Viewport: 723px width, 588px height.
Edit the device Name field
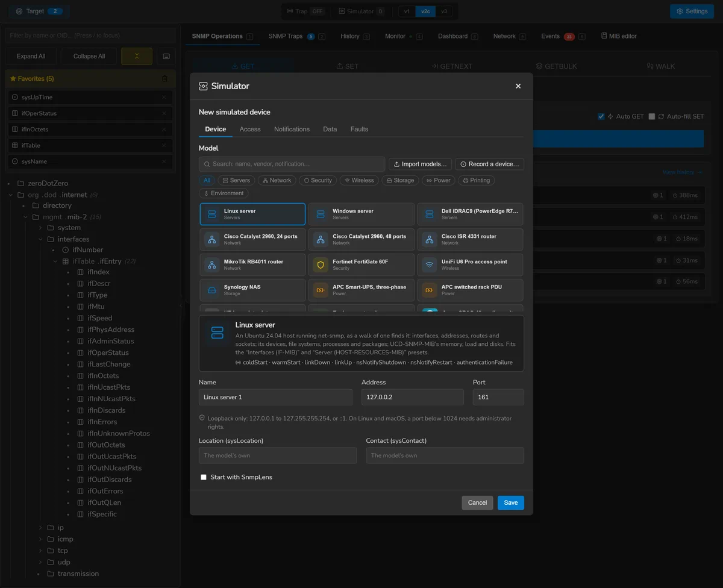coord(275,397)
